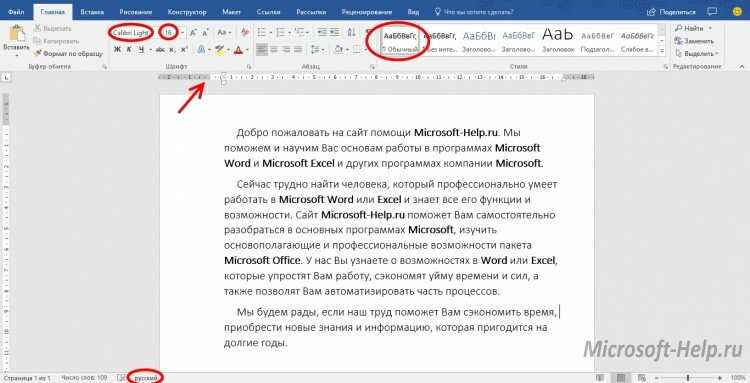Expand the Select (Выделить) dropdown
Image resolution: width=750 pixels, height=383 pixels.
coord(717,53)
